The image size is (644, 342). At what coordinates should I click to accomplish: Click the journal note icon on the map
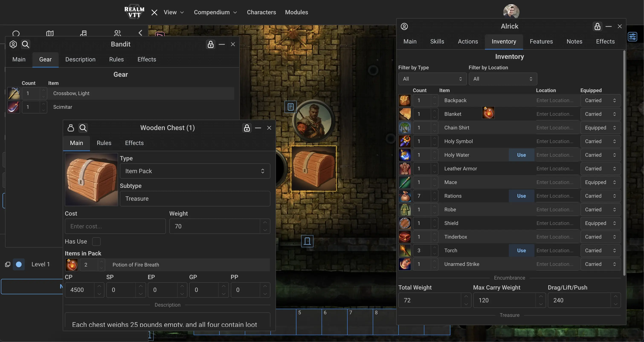290,107
